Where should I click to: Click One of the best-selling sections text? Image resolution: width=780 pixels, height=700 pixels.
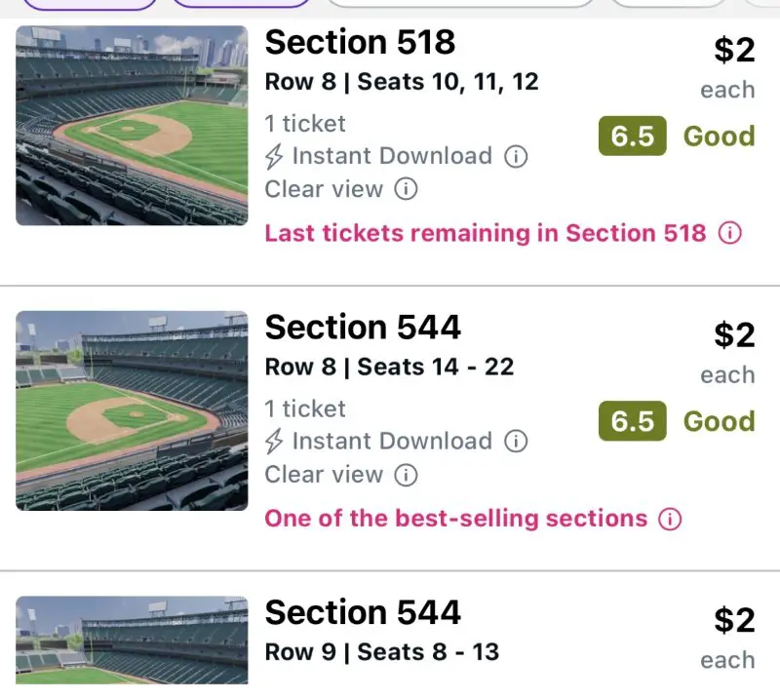(455, 519)
